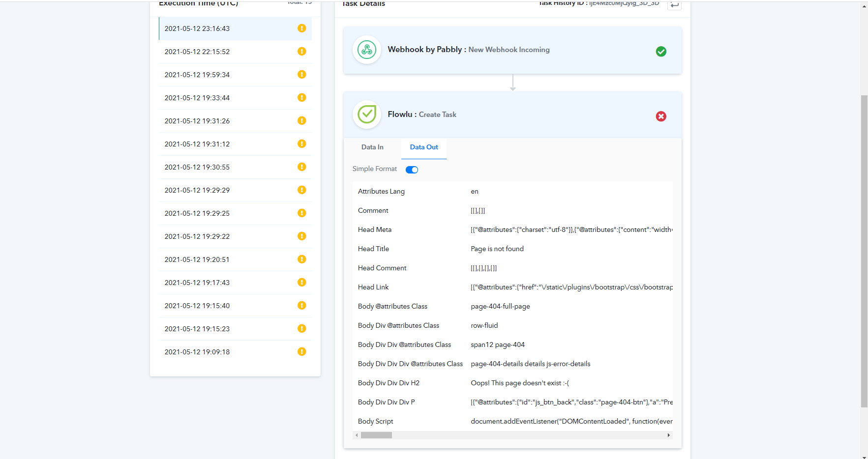Click the warning icon for 23:16:43 execution
868x459 pixels.
[x=302, y=29]
